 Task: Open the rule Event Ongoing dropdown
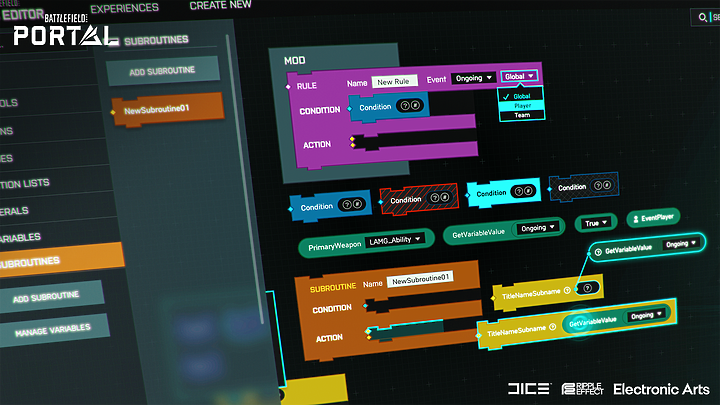(x=473, y=78)
